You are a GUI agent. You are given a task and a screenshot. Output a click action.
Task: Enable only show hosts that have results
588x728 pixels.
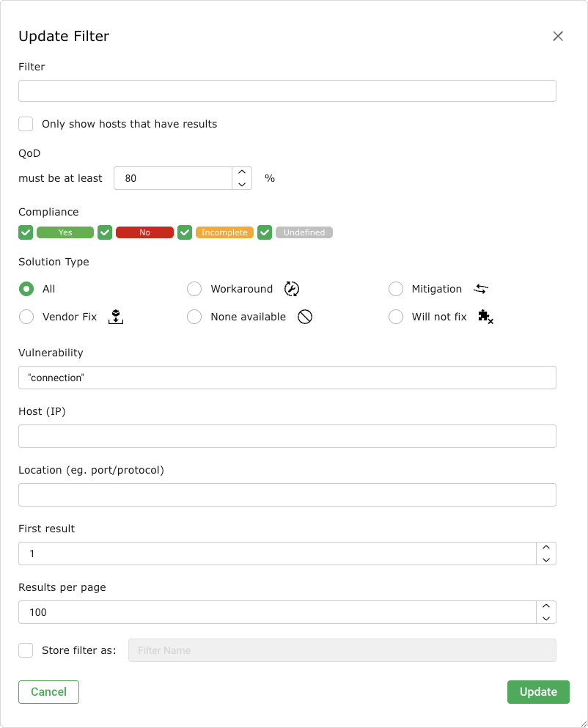tap(26, 124)
